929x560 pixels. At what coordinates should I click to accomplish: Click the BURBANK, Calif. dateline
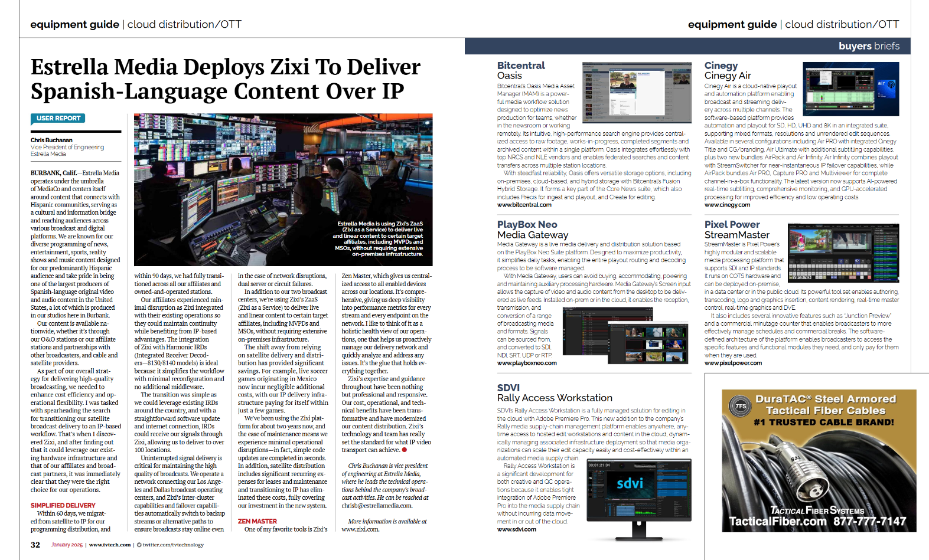pos(54,173)
